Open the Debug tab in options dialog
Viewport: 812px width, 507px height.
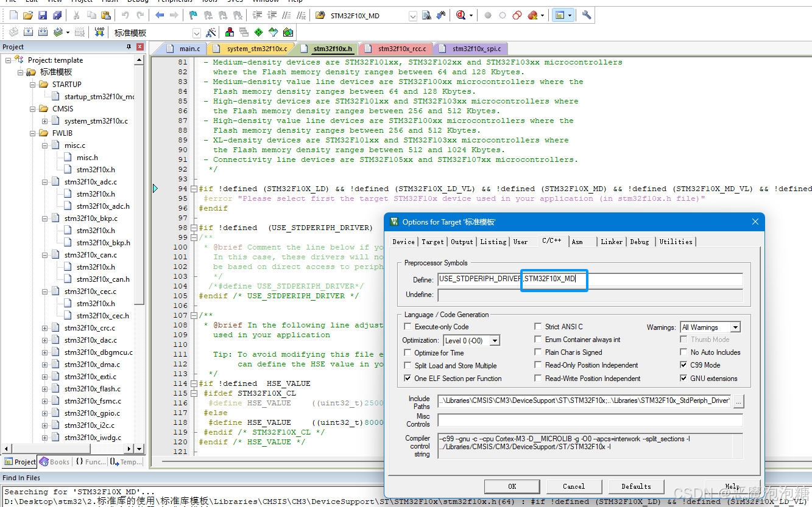pos(640,242)
